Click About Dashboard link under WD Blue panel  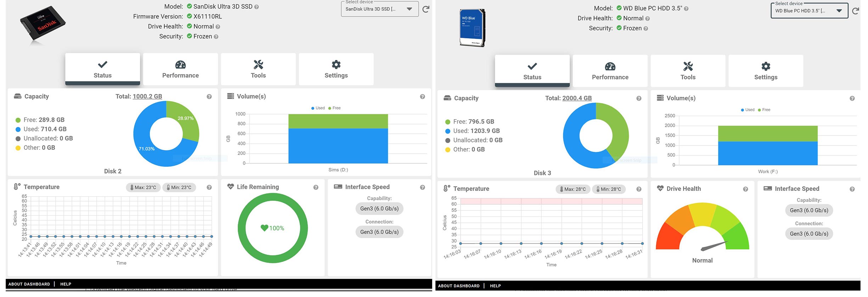[459, 286]
